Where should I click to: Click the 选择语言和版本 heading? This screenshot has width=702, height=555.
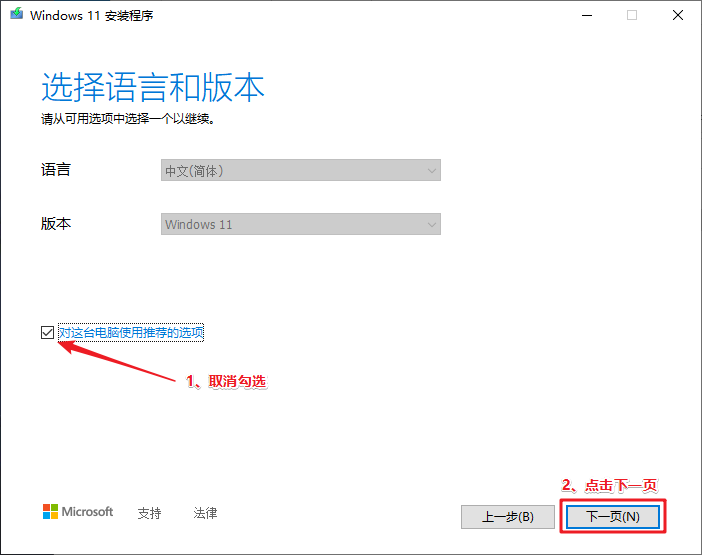[153, 87]
